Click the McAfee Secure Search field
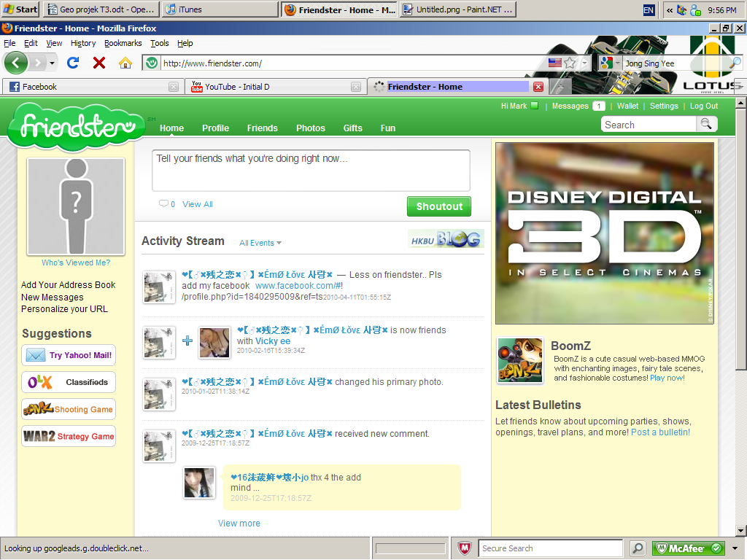This screenshot has width=747, height=560. 551,548
